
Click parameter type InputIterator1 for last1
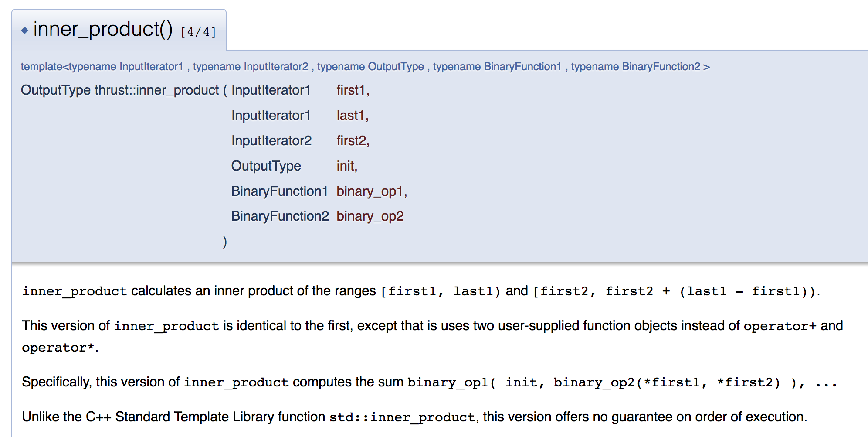click(x=271, y=116)
